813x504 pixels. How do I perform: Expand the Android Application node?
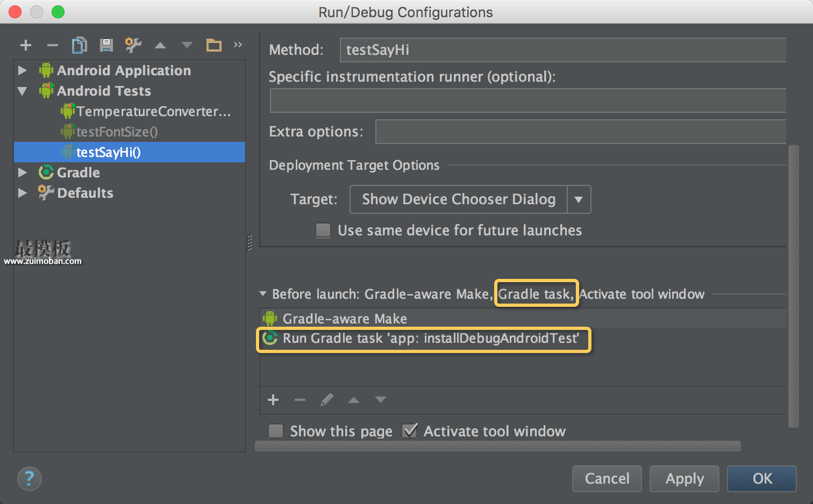(x=22, y=70)
